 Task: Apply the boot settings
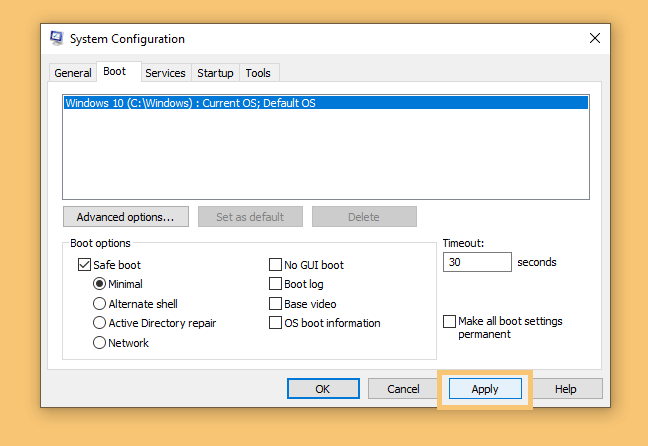pyautogui.click(x=485, y=389)
